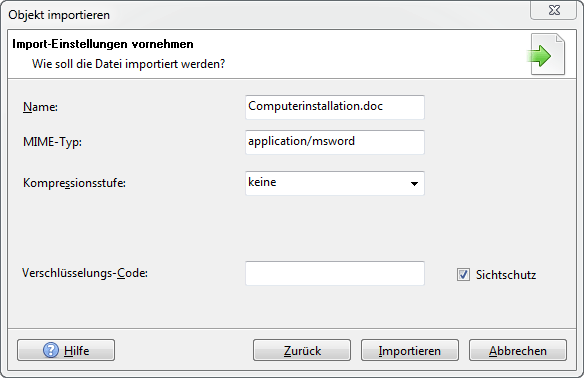Click the Sichtschutz label text
Image resolution: width=584 pixels, height=378 pixels.
[506, 275]
